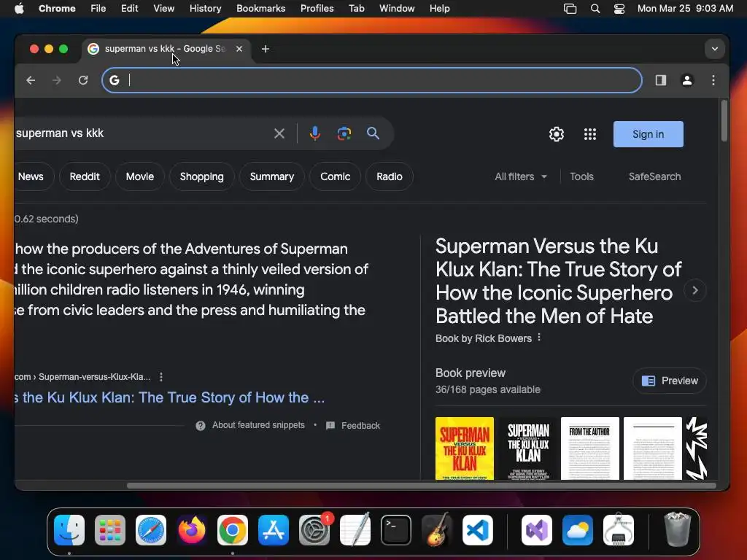Open macOS Control Center
The image size is (747, 560).
click(x=619, y=9)
